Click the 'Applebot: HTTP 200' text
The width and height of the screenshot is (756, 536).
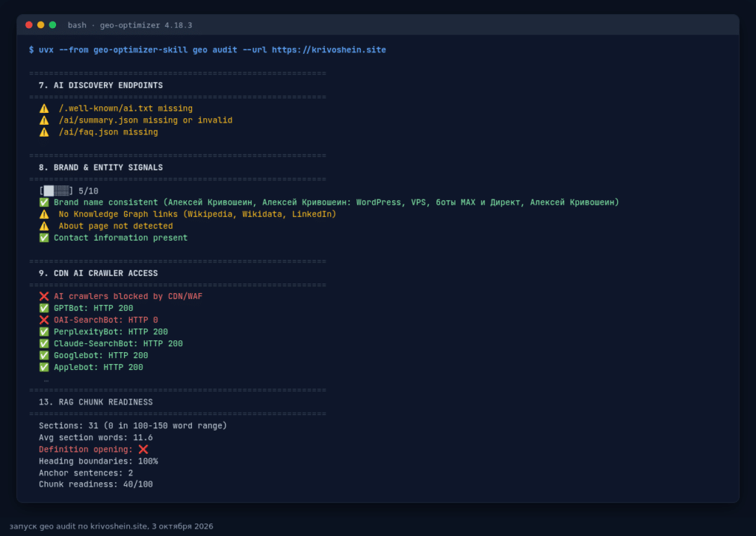(x=98, y=367)
